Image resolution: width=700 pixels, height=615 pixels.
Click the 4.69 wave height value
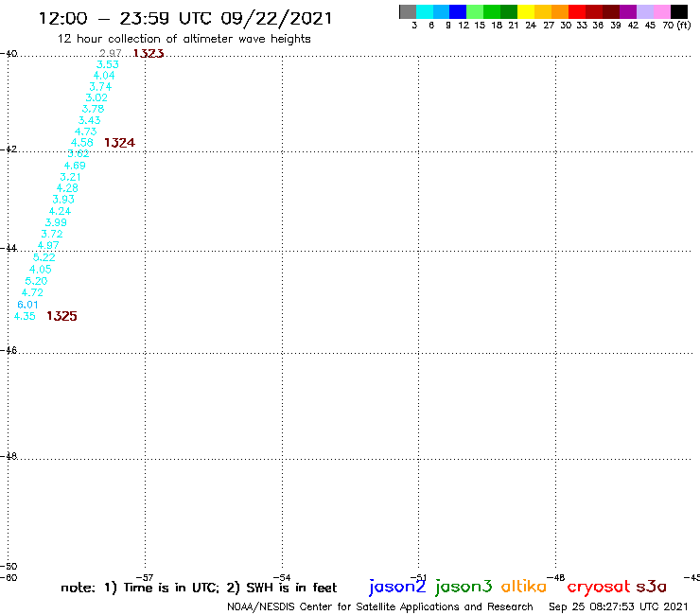click(x=75, y=166)
